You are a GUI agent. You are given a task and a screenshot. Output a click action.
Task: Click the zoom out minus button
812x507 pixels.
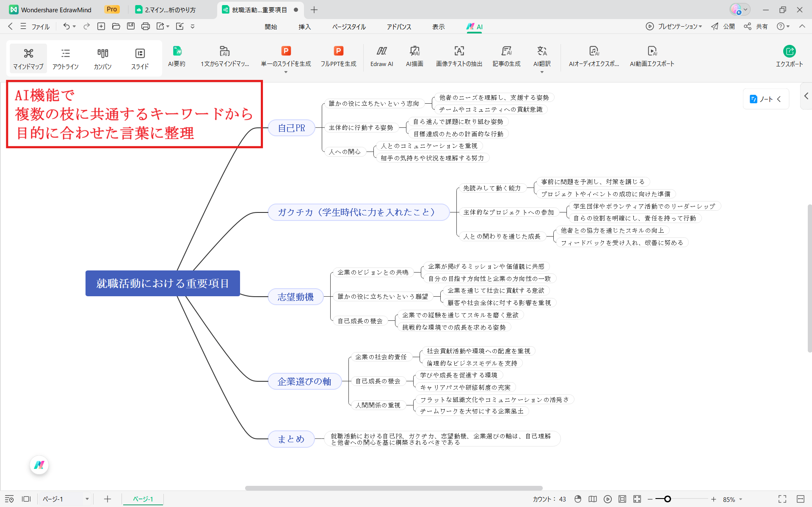[x=650, y=499]
